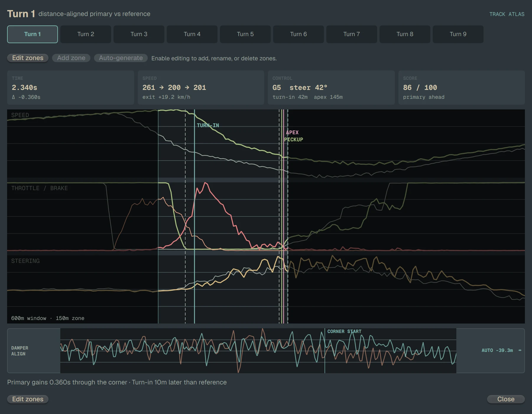Click the exit +19.2 km/h text

tap(166, 97)
